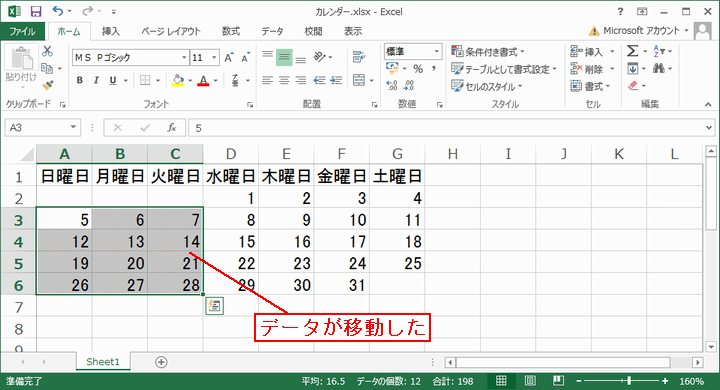Click the Merge and Center icon
720x390 pixels.
pos(359,80)
